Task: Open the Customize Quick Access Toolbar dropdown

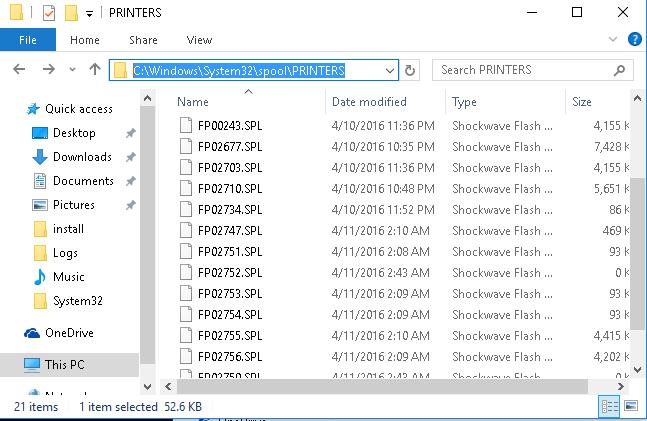Action: coord(90,13)
